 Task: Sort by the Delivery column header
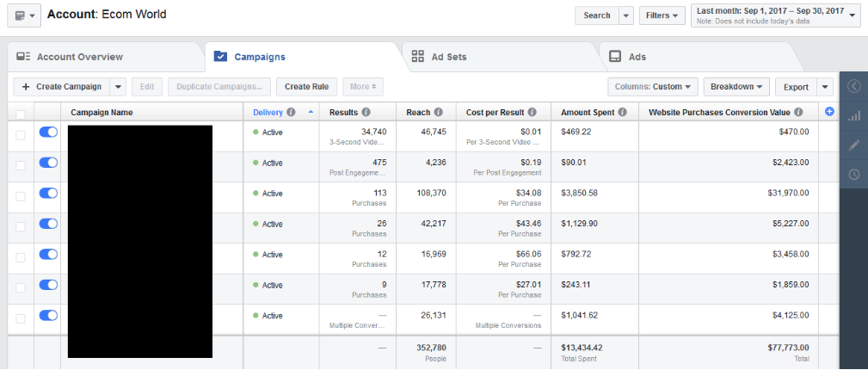click(x=268, y=113)
